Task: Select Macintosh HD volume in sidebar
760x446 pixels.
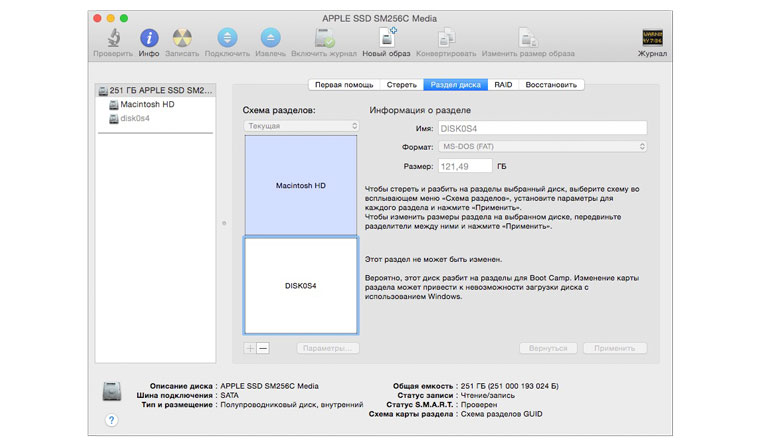Action: click(x=147, y=104)
